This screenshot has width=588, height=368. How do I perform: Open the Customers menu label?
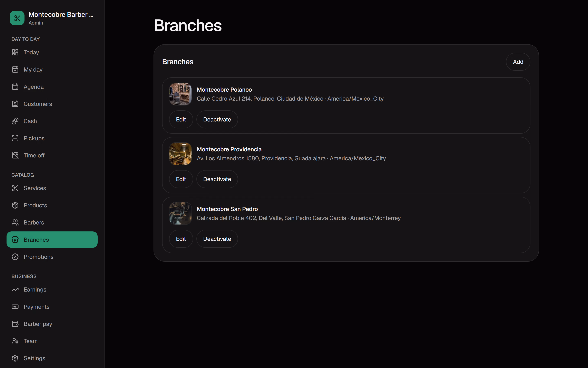coord(38,104)
